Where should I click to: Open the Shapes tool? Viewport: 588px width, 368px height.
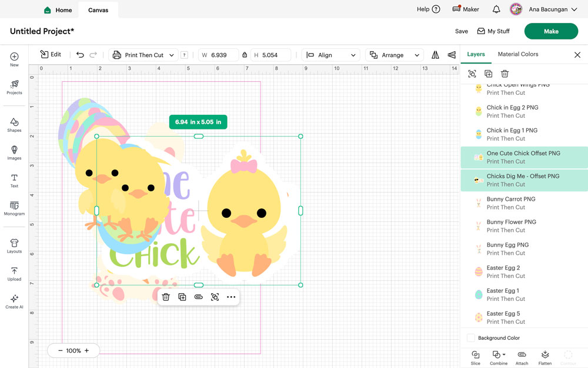tap(14, 125)
